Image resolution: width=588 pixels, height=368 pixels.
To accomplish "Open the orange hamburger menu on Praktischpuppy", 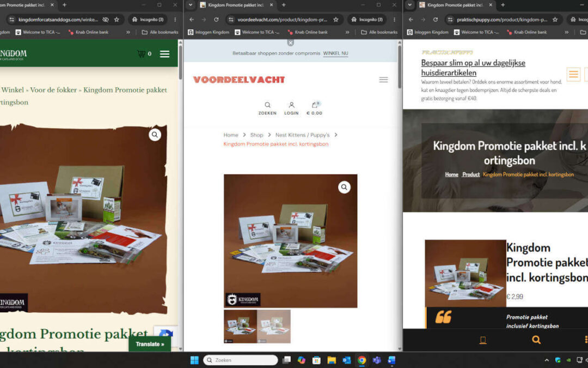I will [x=573, y=74].
